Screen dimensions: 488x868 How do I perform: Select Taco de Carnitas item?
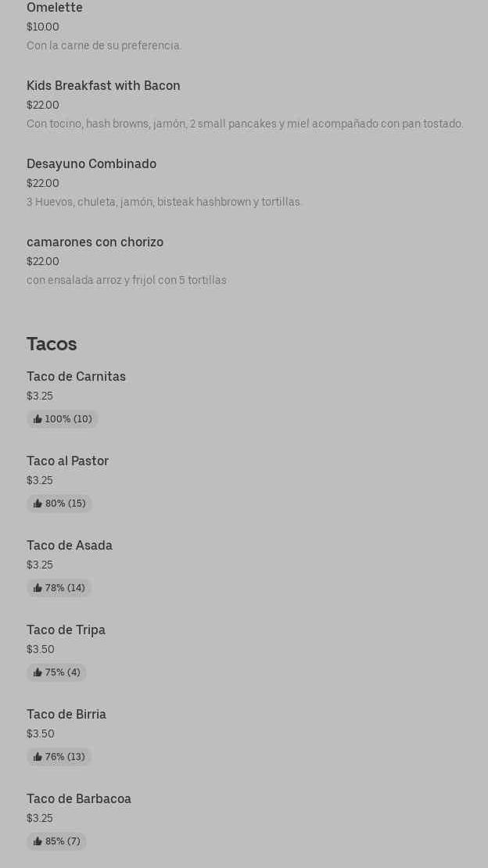(x=76, y=377)
